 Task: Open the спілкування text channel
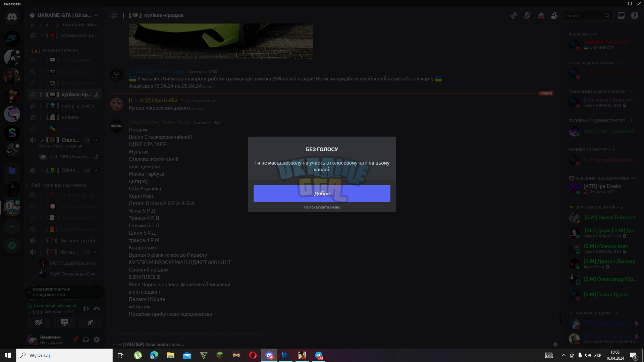point(64,60)
